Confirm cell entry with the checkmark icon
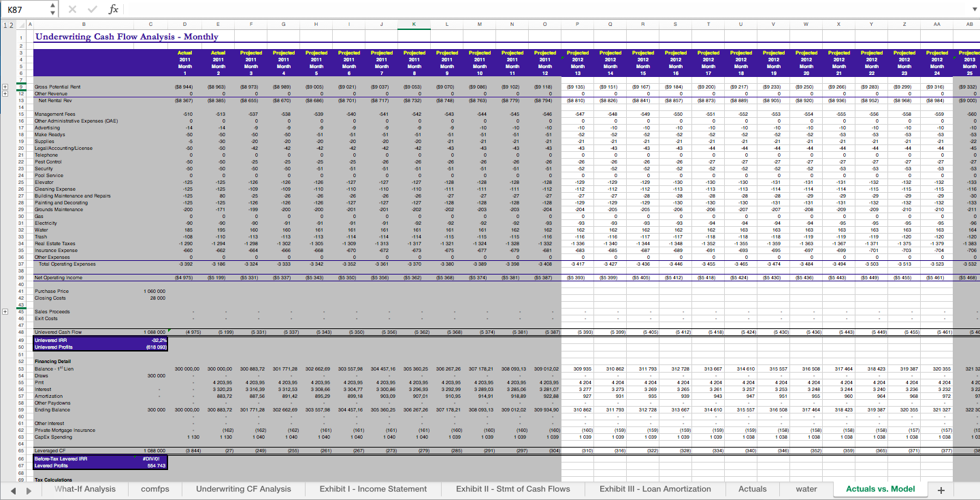Image resolution: width=980 pixels, height=500 pixels. point(92,9)
